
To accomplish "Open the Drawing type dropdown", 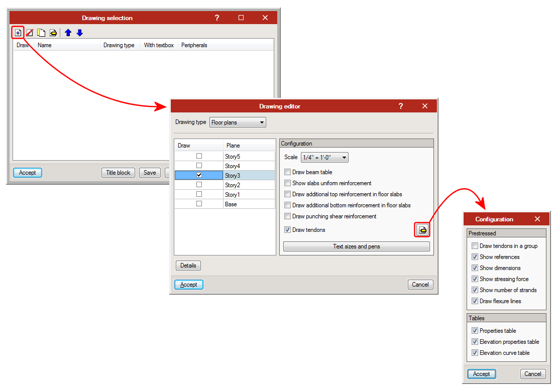I will coord(238,122).
